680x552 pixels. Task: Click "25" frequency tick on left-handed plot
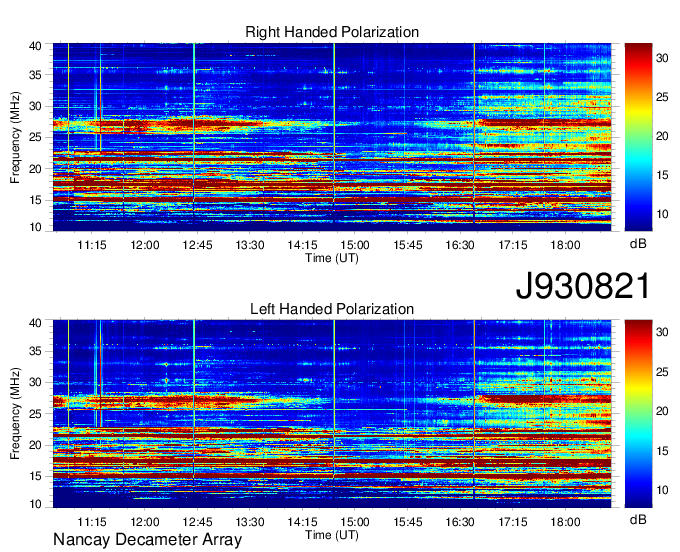(36, 414)
